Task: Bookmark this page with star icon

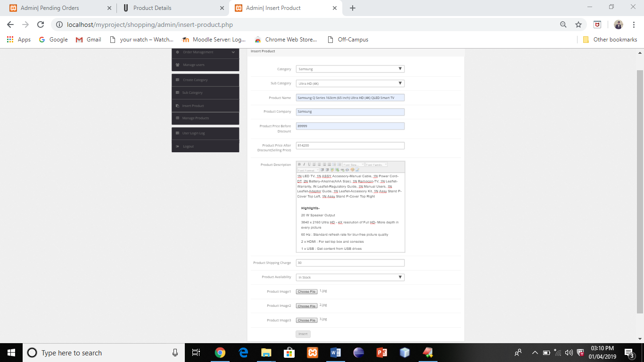Action: [x=578, y=25]
